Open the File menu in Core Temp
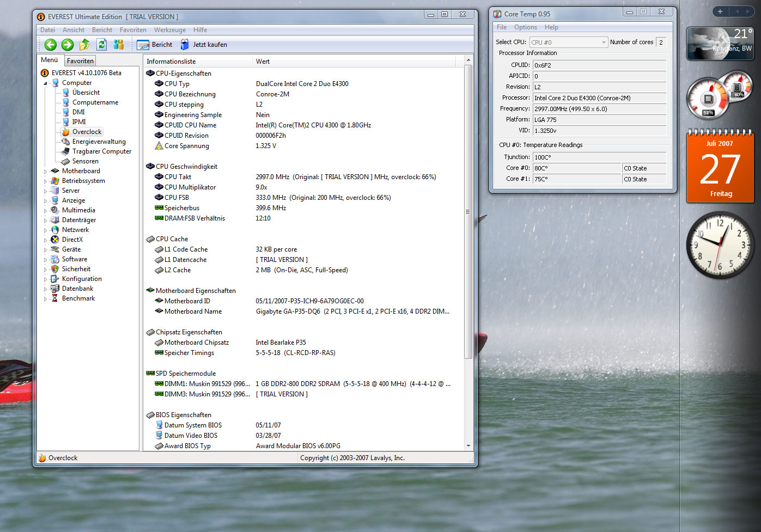Viewport: 761px width, 532px height. [x=502, y=27]
